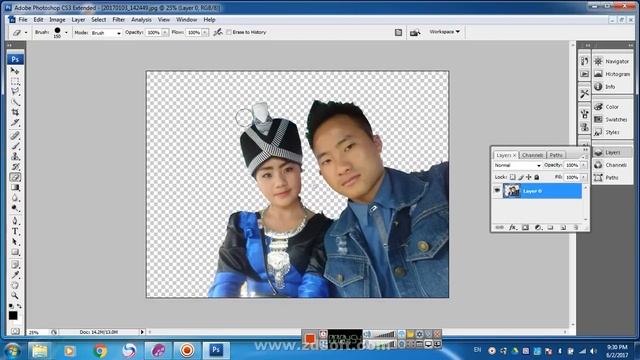Select the Crop tool

pyautogui.click(x=15, y=112)
